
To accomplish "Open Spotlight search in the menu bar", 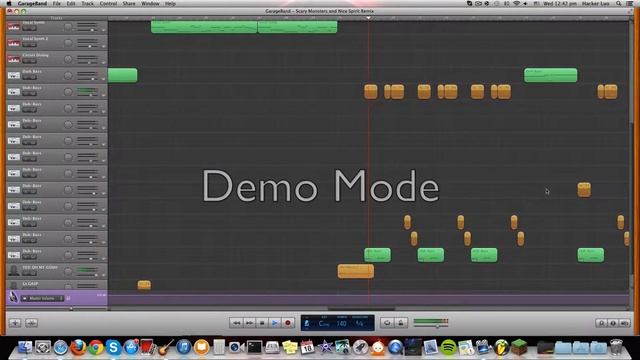I will tap(619, 3).
